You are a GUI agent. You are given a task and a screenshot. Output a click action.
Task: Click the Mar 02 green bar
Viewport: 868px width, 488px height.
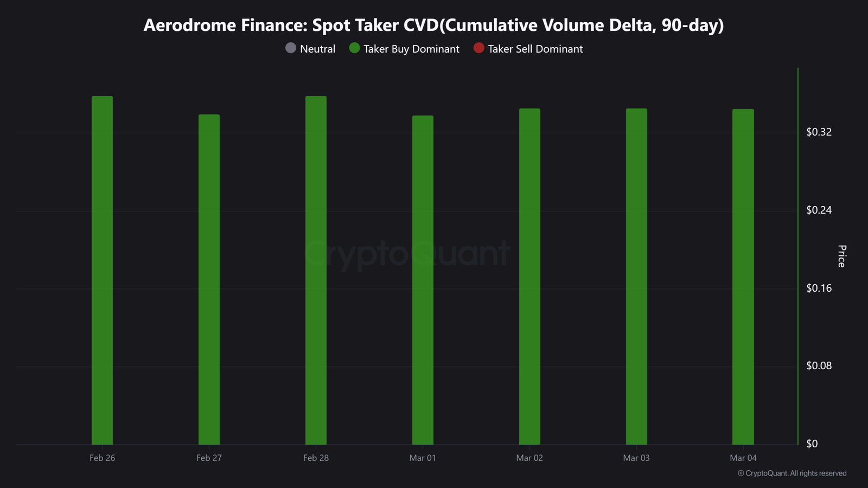[x=529, y=277]
